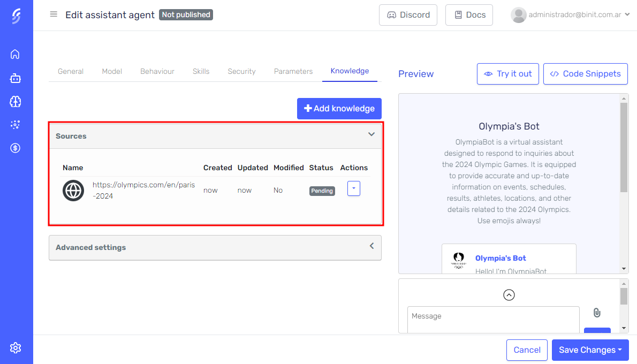Open the dollar billing icon in sidebar
637x364 pixels.
15,148
